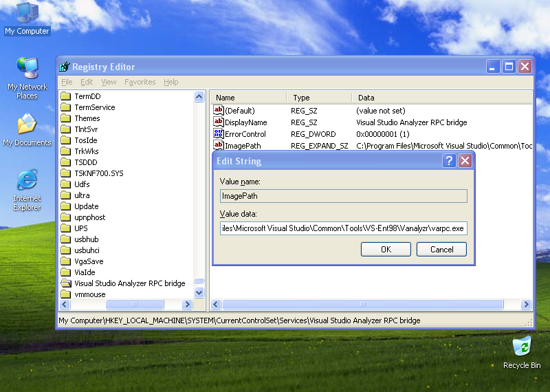Viewport: 550px width, 392px height.
Task: Click the Edit String help question-mark button
Action: 449,161
